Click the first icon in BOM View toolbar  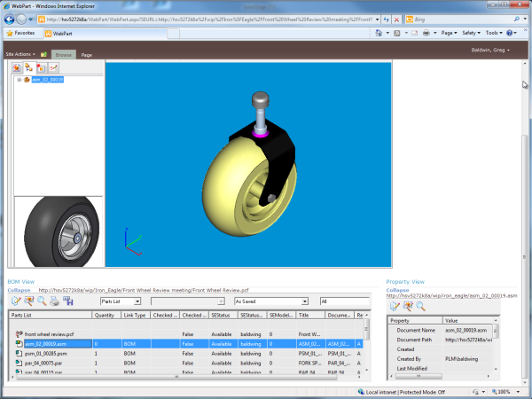coord(17,301)
